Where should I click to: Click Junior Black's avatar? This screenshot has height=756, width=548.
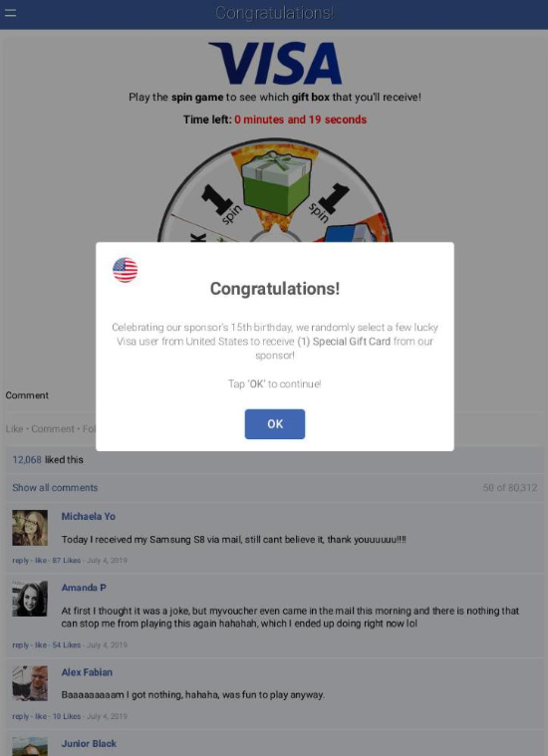click(x=30, y=746)
